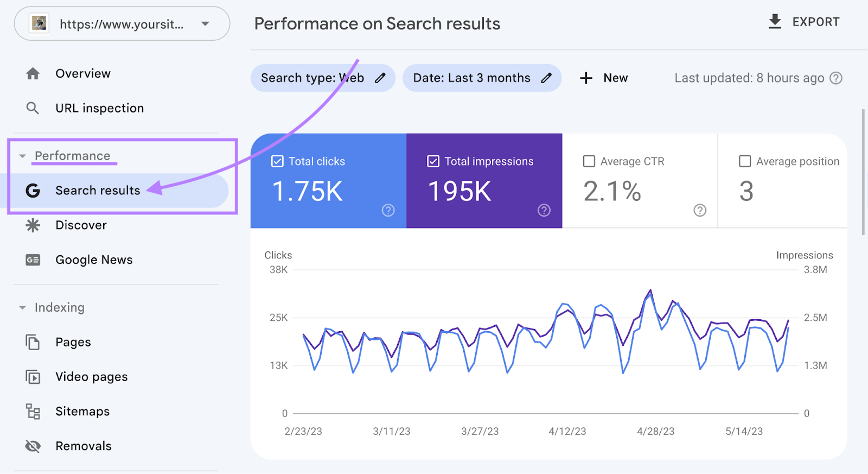Click help icon next to Last updated
The height and width of the screenshot is (474, 868).
coord(836,78)
